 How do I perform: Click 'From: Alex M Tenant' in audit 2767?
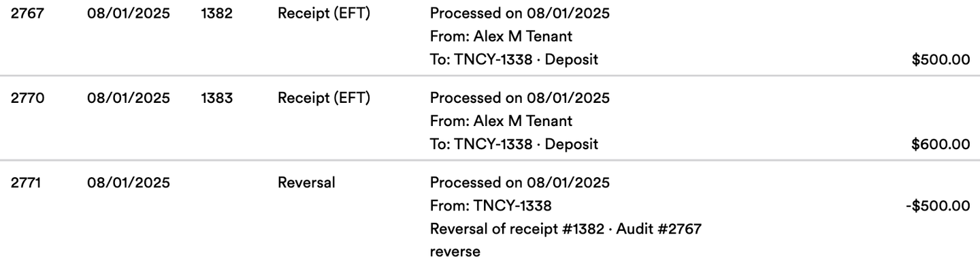pos(501,37)
